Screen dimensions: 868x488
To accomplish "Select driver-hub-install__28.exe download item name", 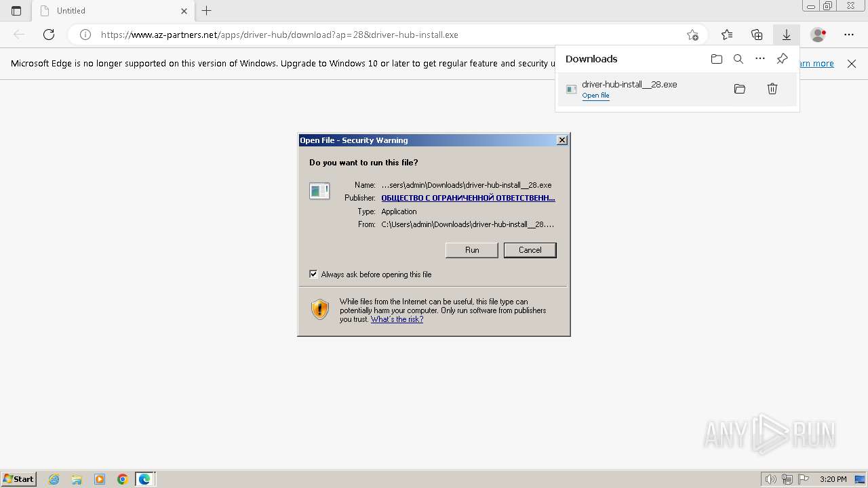I will (x=629, y=84).
